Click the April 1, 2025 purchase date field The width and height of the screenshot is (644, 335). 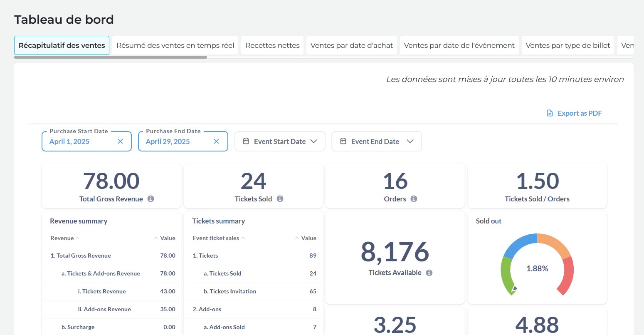(79, 141)
